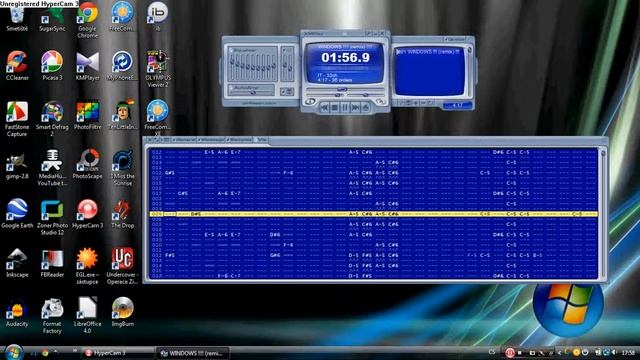Image resolution: width=640 pixels, height=360 pixels.
Task: Click the CS language indicator
Action: click(x=491, y=352)
